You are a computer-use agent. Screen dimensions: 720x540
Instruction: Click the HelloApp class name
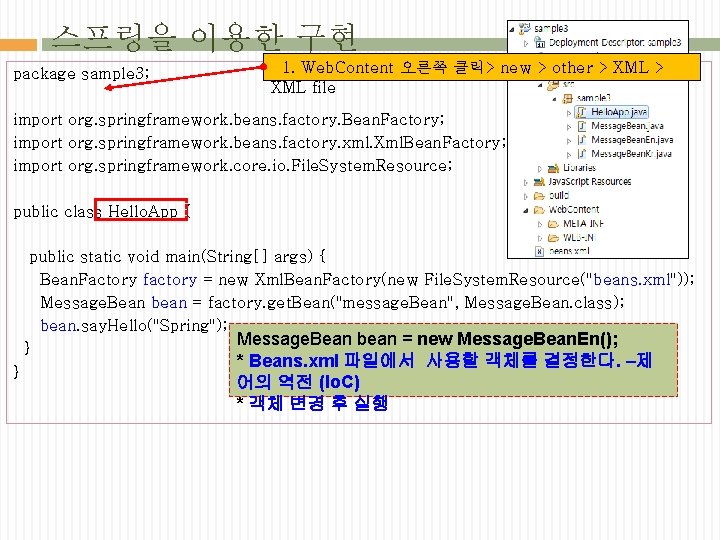143,212
